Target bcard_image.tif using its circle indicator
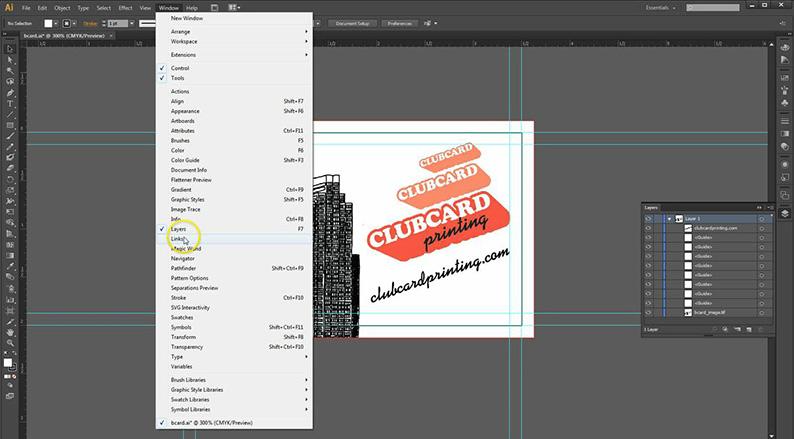 [761, 313]
